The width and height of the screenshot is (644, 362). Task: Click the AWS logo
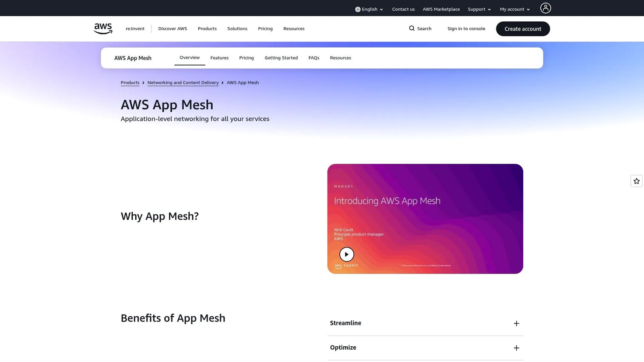tap(103, 29)
